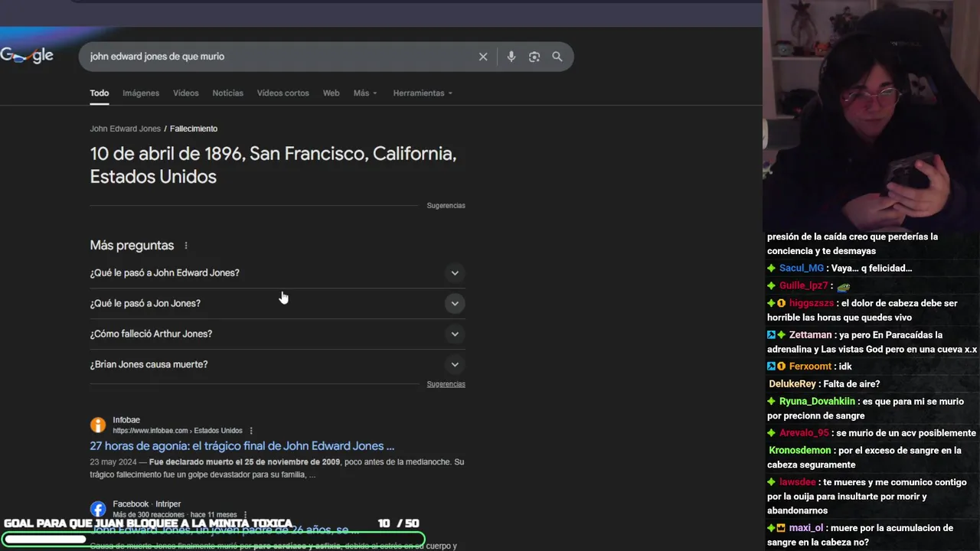
Task: Start voice search with microphone icon
Action: click(511, 57)
